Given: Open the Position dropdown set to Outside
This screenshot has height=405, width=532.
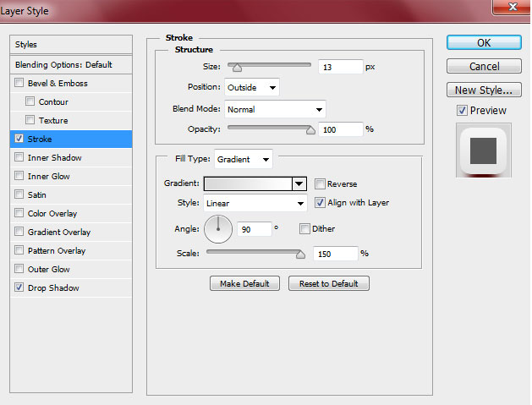Looking at the screenshot, I should (x=252, y=88).
